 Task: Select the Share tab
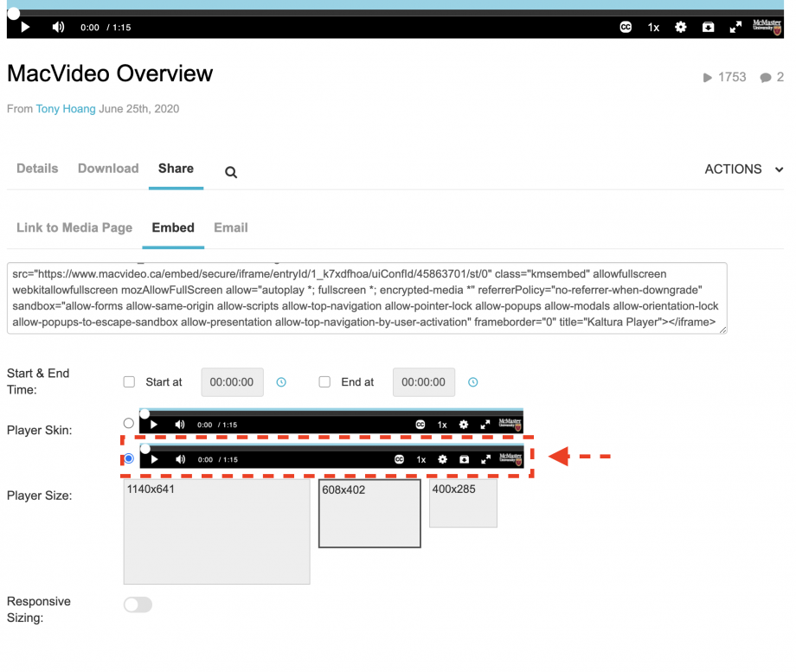point(176,169)
